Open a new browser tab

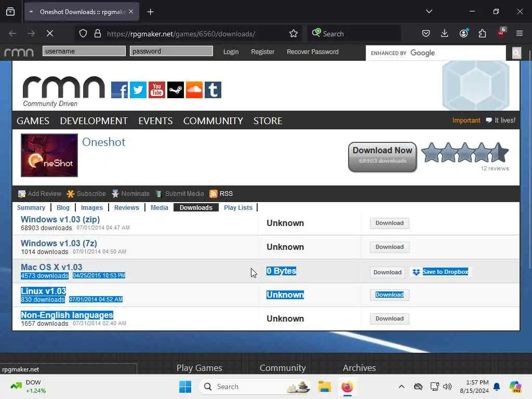pyautogui.click(x=150, y=12)
